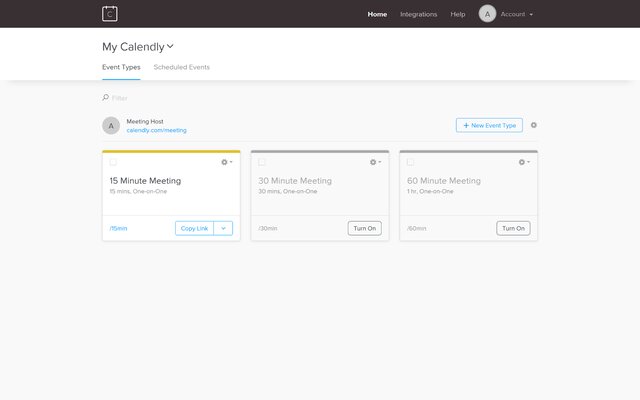The width and height of the screenshot is (640, 400).
Task: Go to Integrations page
Action: [418, 14]
